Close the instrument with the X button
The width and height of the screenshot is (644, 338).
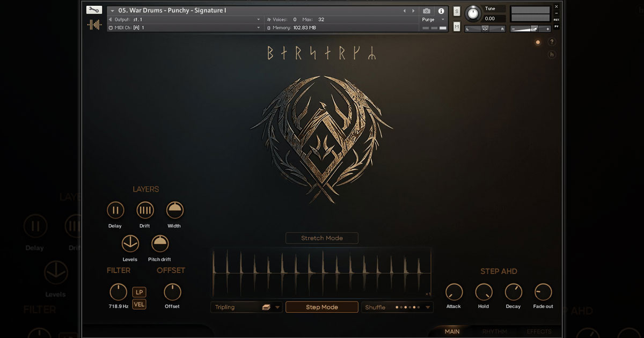557,7
